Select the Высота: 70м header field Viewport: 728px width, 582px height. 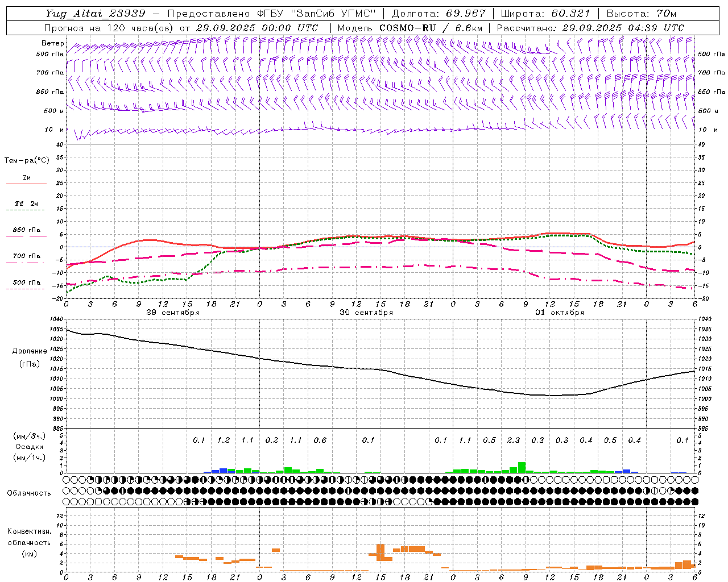[x=641, y=14]
